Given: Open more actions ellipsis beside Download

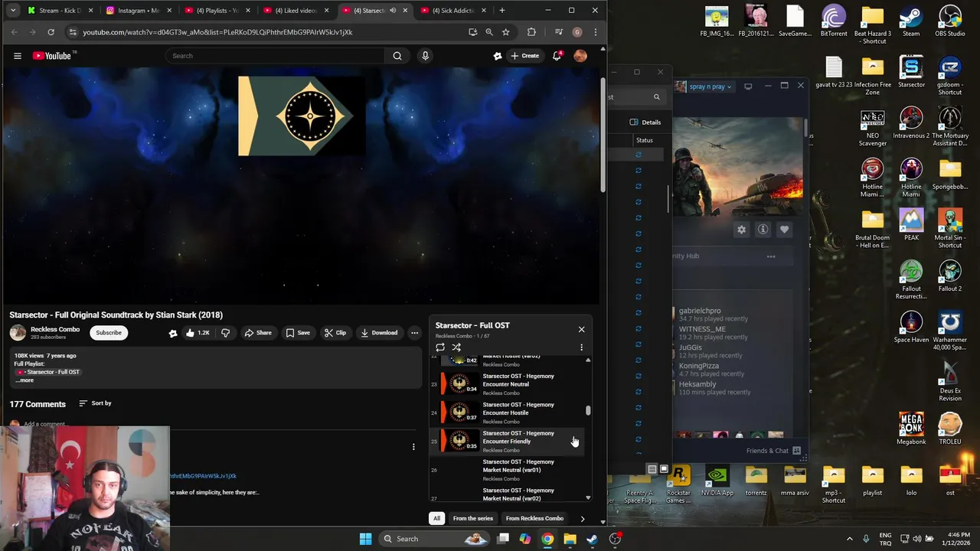Looking at the screenshot, I should point(414,333).
